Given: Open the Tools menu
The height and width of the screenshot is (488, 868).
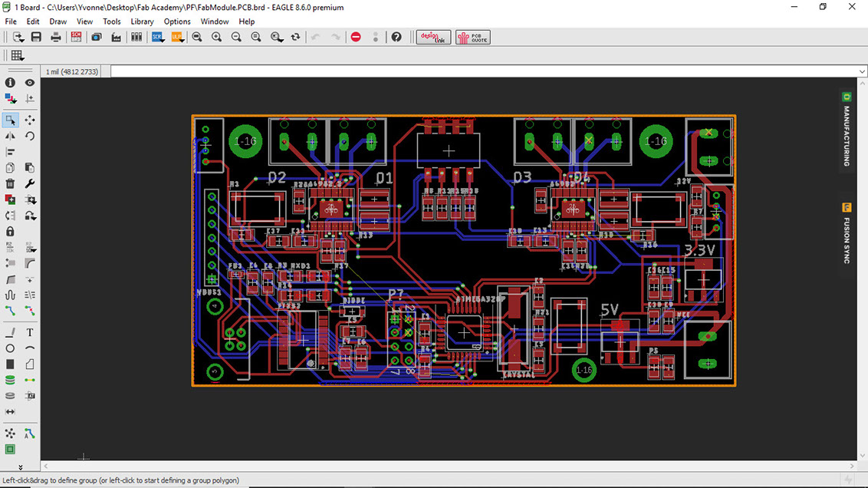Looking at the screenshot, I should pos(111,21).
